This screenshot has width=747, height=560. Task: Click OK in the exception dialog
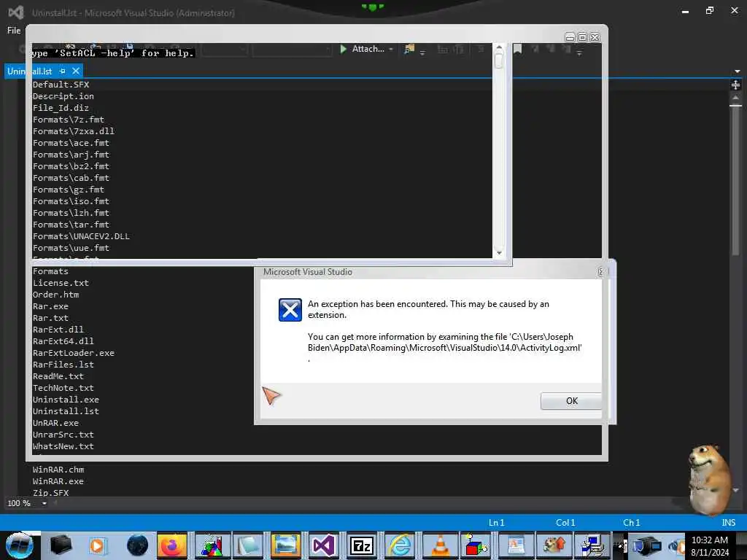pyautogui.click(x=571, y=401)
